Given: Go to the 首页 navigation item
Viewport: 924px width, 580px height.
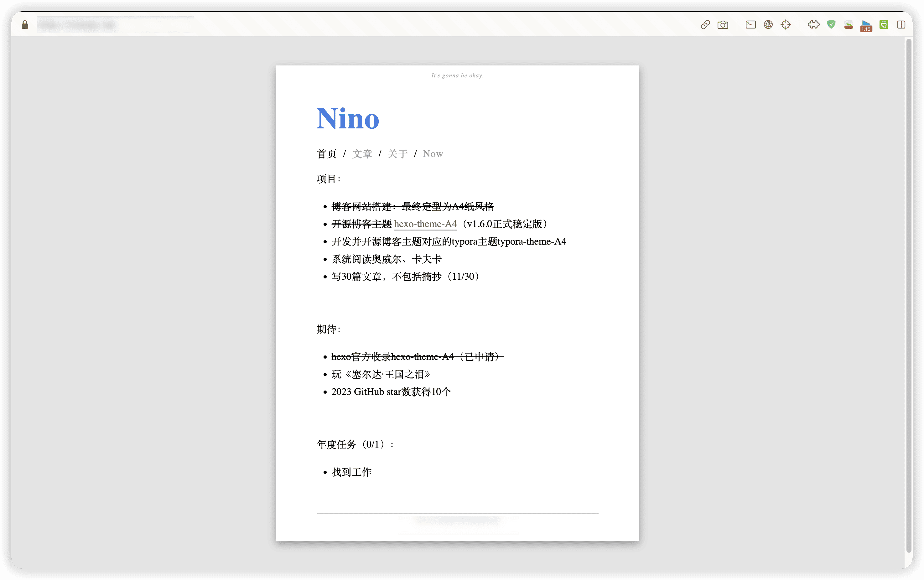Looking at the screenshot, I should 326,154.
